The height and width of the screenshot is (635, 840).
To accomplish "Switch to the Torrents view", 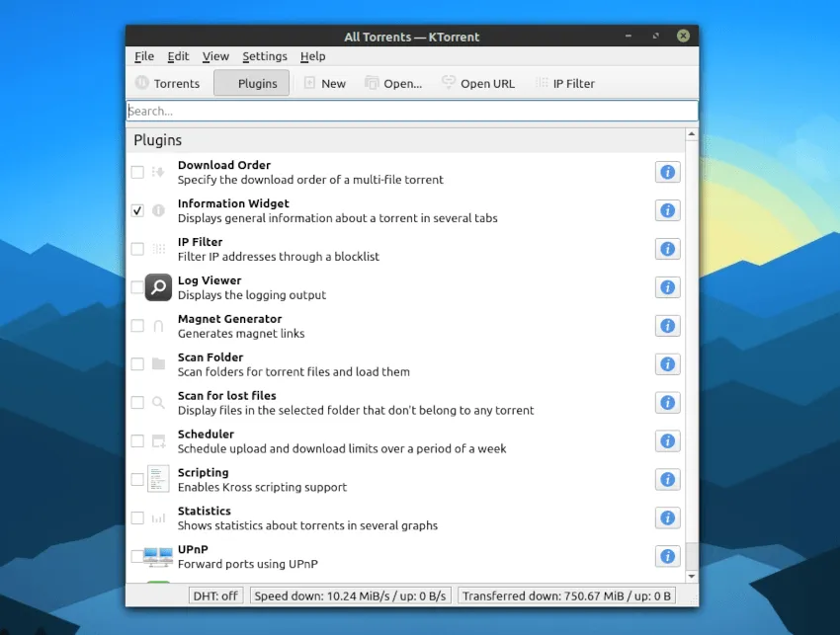I will click(x=167, y=84).
